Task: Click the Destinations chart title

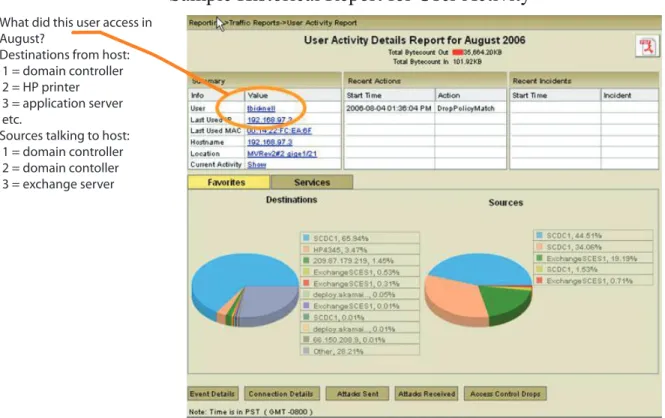Action: coord(291,200)
